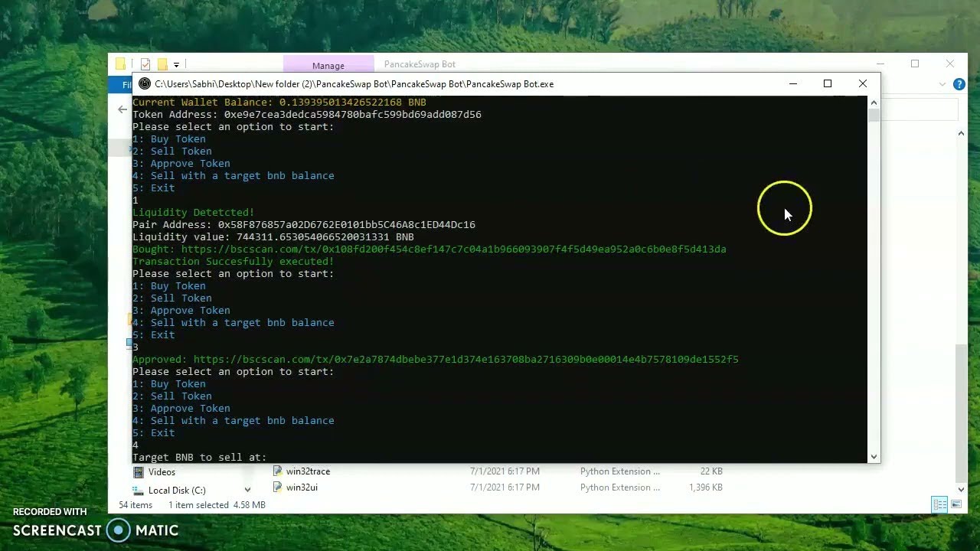Click the console window title path
The width and height of the screenshot is (980, 551).
(x=354, y=84)
